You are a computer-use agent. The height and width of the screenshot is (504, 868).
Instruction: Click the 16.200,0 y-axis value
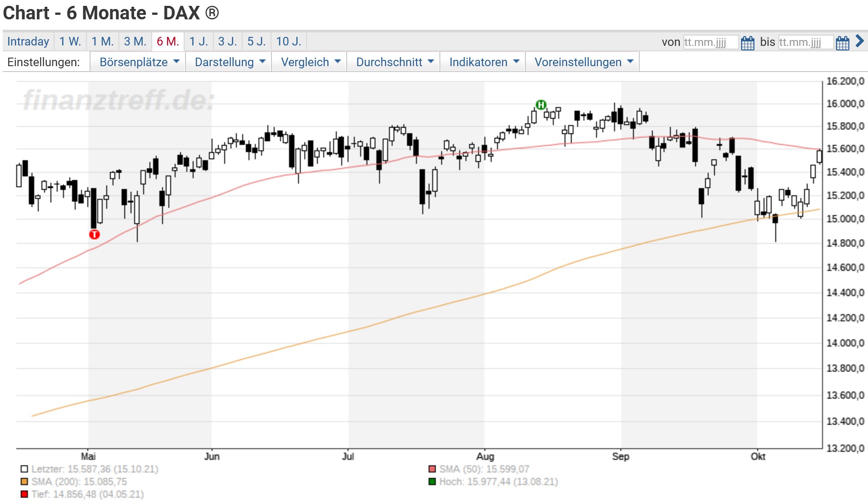(845, 81)
